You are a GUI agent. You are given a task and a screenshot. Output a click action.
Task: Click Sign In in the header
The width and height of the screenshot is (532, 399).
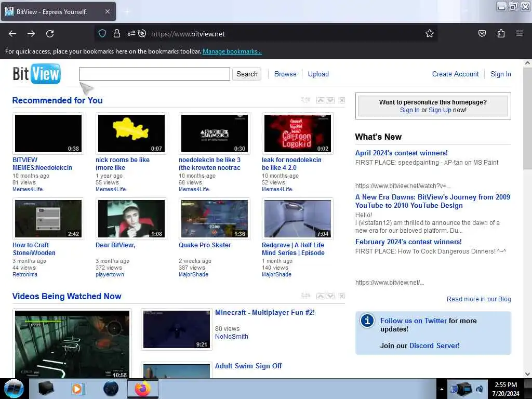click(500, 74)
